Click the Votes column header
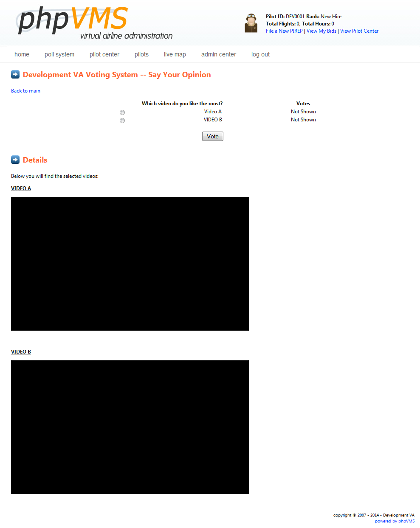 pos(303,104)
